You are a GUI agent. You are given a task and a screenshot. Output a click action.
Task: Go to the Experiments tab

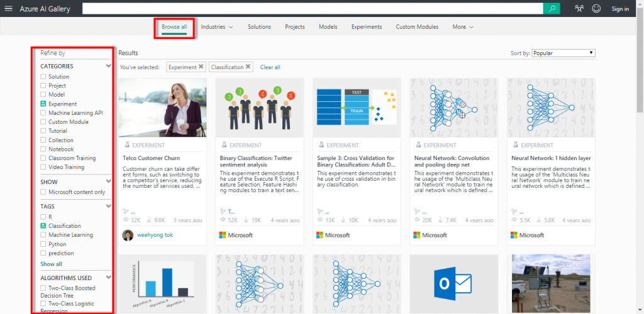(x=367, y=26)
